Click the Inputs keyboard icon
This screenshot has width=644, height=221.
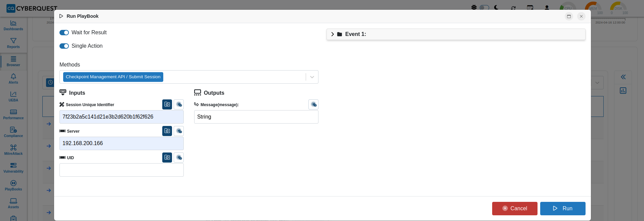[x=63, y=92]
